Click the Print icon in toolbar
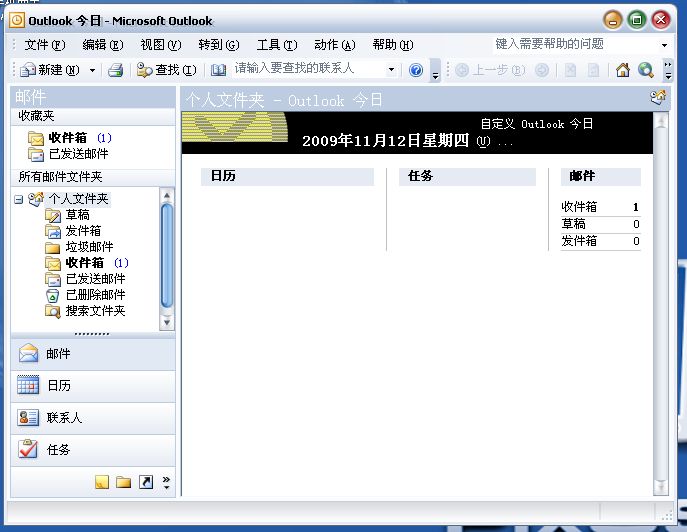Screen dimensions: 687x532 click(x=116, y=70)
